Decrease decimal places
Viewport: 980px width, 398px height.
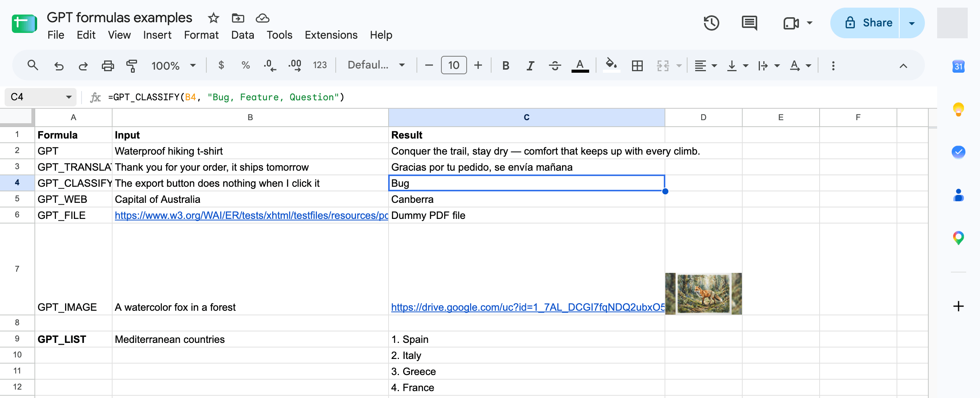coord(270,65)
